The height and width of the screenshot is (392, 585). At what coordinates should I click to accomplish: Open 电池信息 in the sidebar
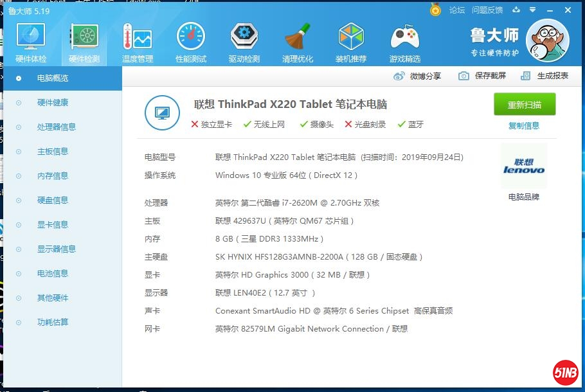click(52, 274)
